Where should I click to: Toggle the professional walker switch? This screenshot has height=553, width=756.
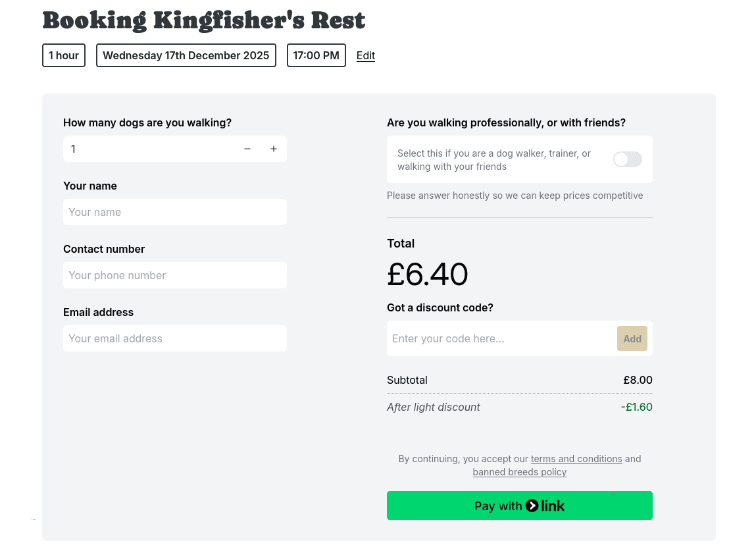(627, 159)
